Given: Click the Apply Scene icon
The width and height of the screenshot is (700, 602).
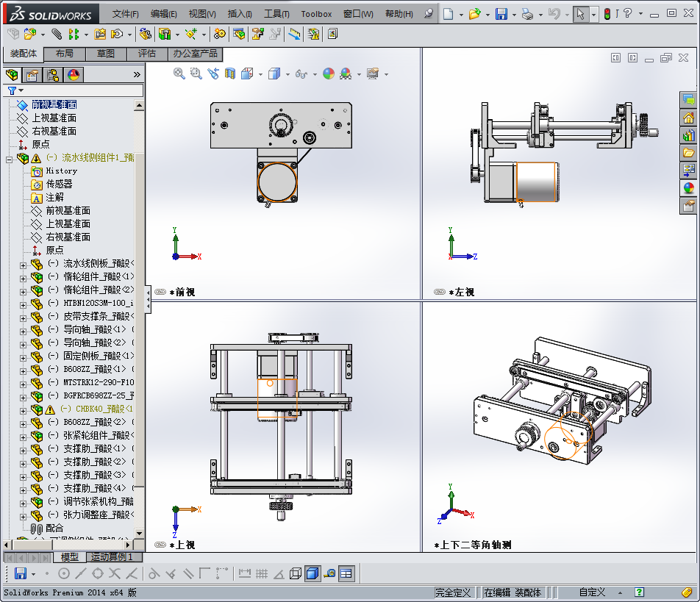Looking at the screenshot, I should coord(346,74).
